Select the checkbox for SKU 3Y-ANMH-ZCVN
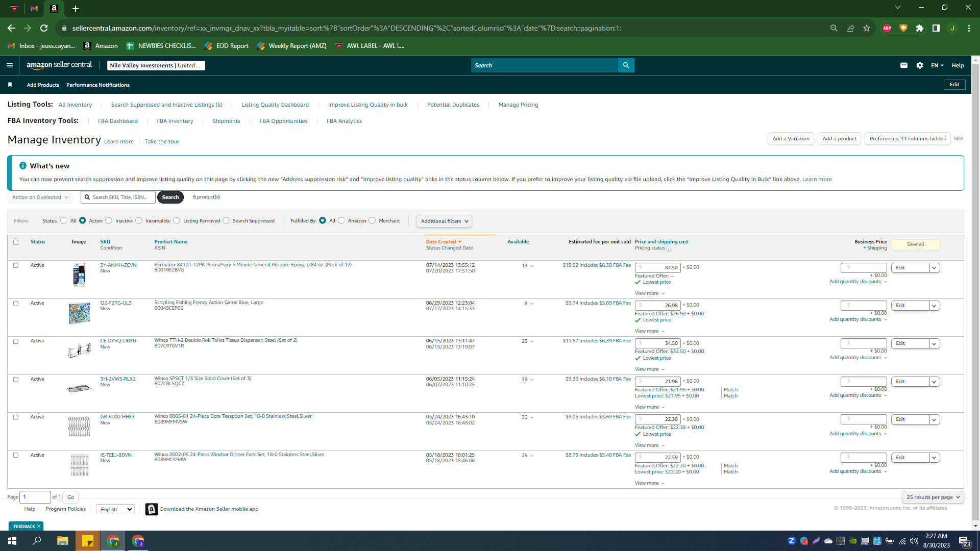The height and width of the screenshot is (551, 980). pyautogui.click(x=16, y=265)
